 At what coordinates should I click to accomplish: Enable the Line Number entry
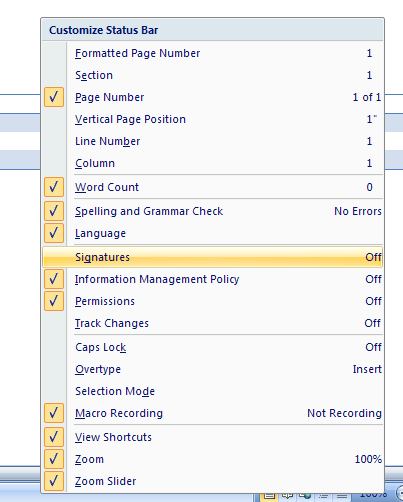(213, 141)
